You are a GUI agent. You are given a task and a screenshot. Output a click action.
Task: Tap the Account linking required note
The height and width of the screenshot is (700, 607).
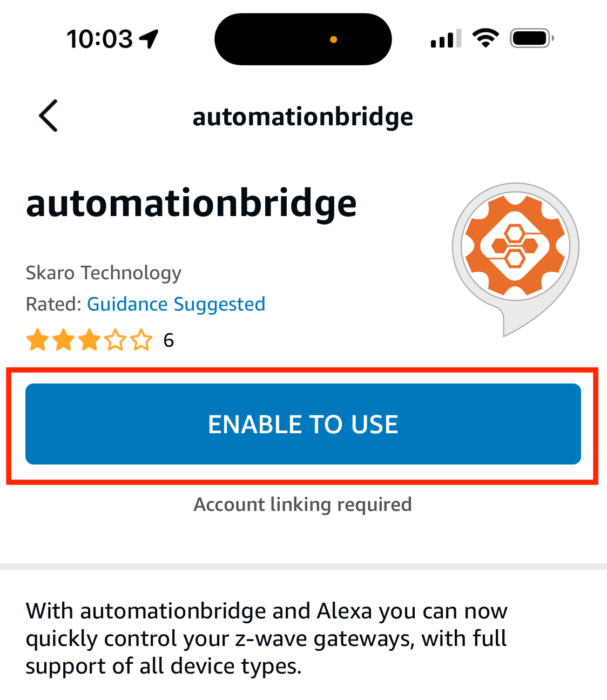303,504
